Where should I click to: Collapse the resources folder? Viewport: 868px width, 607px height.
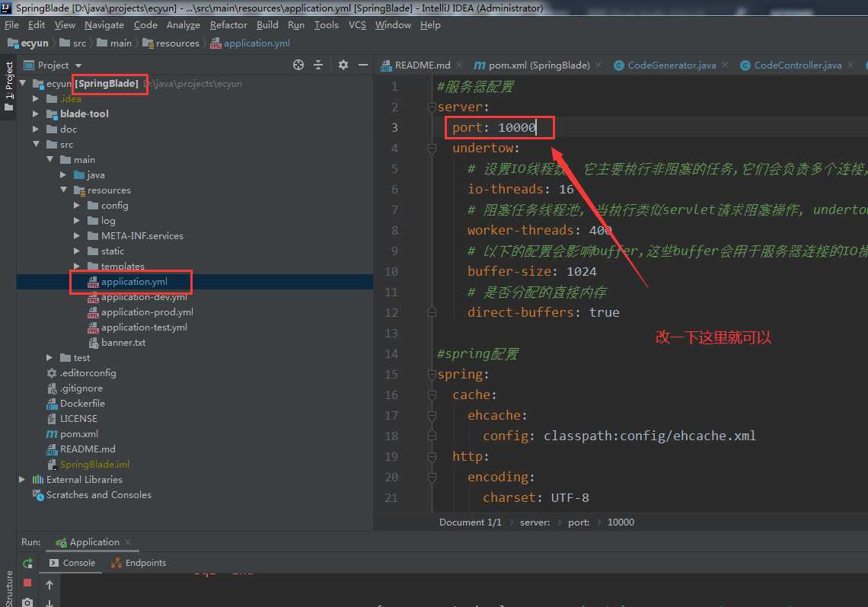coord(64,190)
